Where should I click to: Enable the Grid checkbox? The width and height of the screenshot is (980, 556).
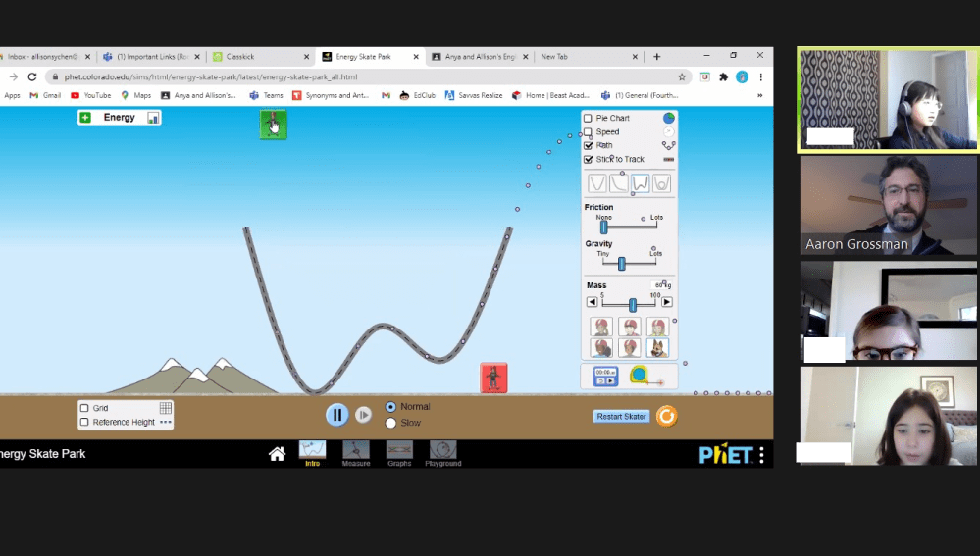click(85, 408)
